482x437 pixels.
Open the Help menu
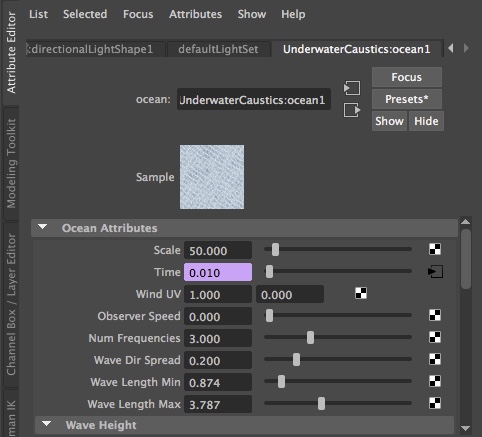(x=293, y=14)
